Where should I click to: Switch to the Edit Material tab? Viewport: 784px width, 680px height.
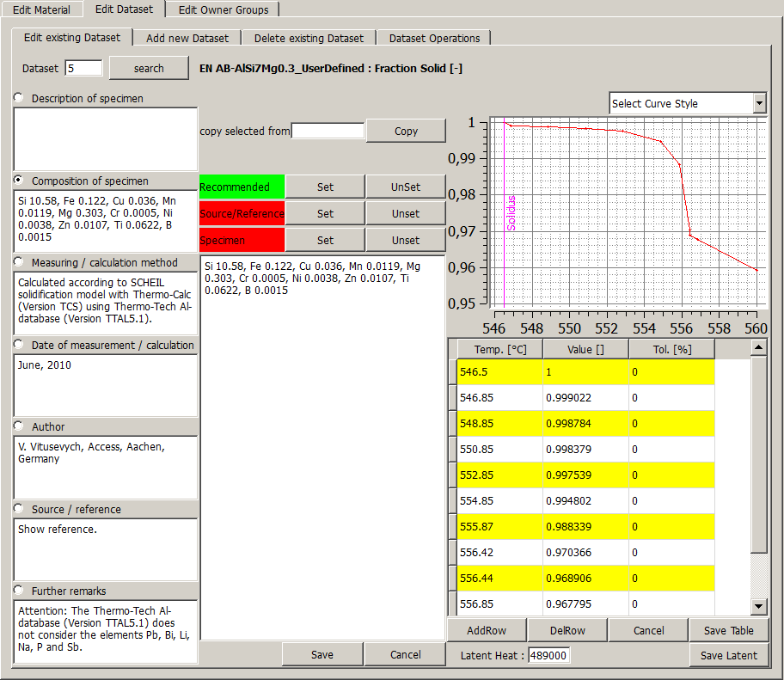click(41, 9)
